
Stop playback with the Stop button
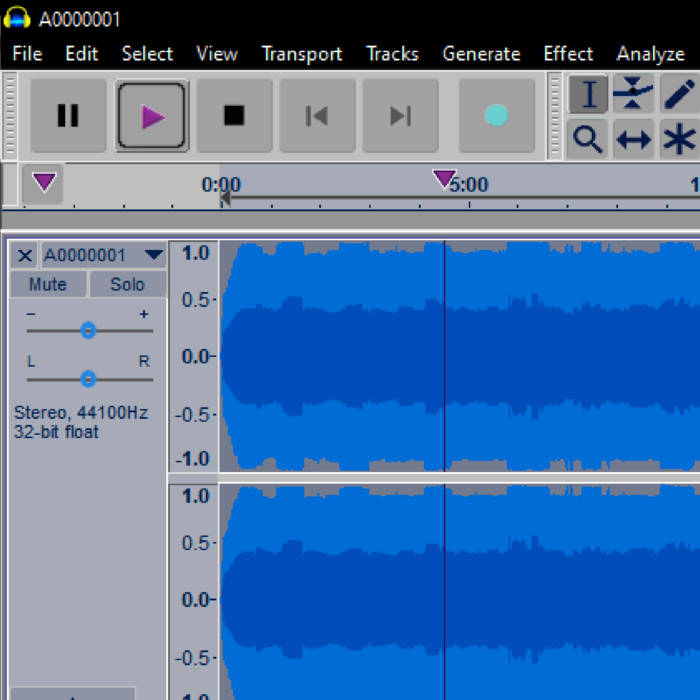(234, 116)
